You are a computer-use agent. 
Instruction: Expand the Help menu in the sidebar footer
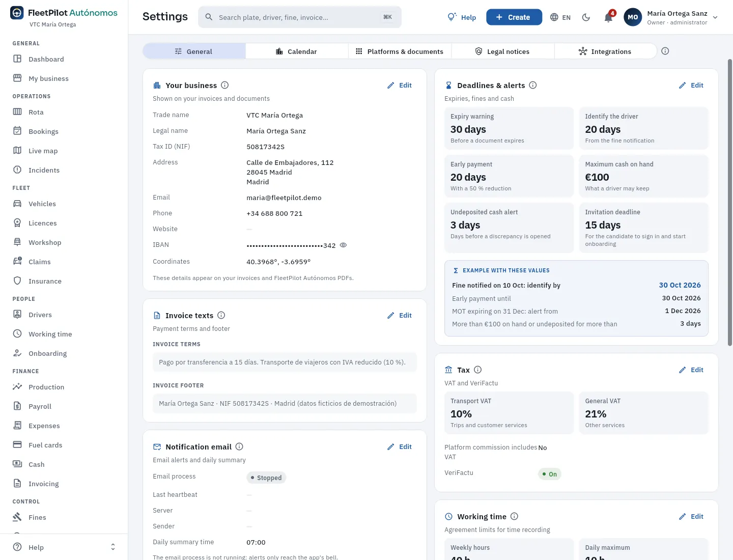click(x=64, y=547)
